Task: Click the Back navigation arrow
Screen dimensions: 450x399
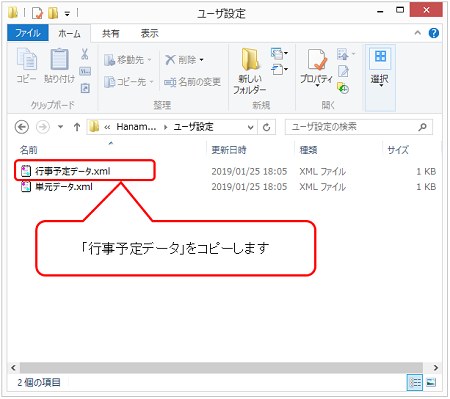Action: 22,127
